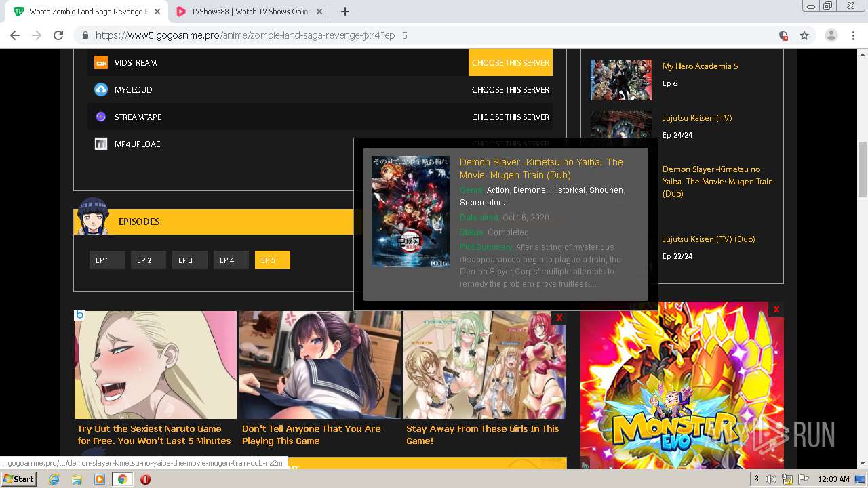The height and width of the screenshot is (488, 868).
Task: Show hidden system tray icons
Action: pyautogui.click(x=757, y=479)
